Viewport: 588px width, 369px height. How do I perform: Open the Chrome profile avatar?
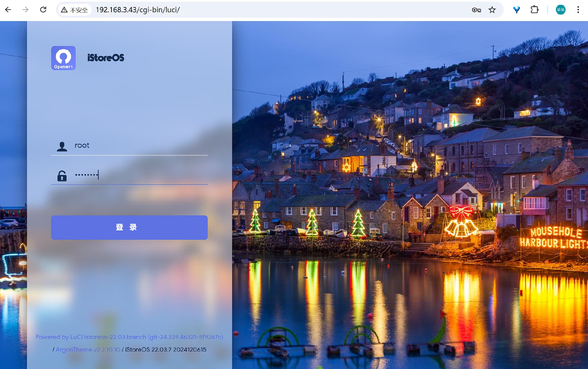coord(560,10)
